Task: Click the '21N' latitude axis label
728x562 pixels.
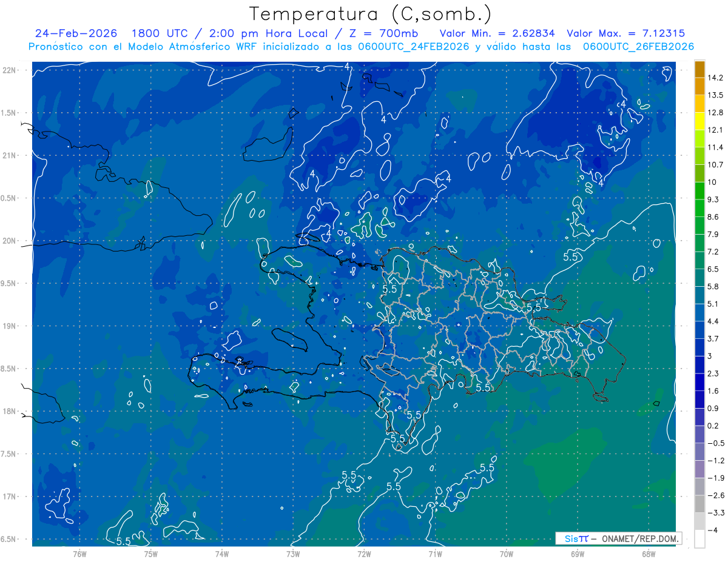Action: (x=10, y=155)
